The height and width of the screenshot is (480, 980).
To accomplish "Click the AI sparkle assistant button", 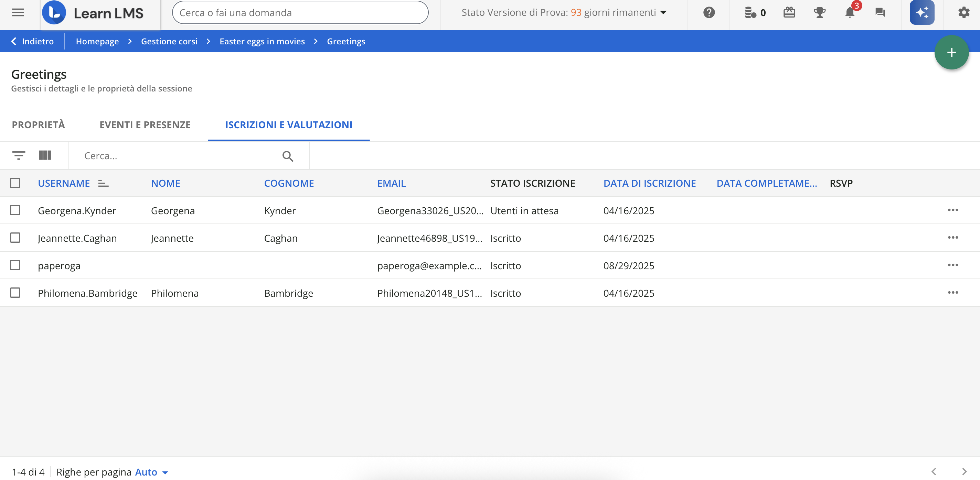I will tap(922, 12).
